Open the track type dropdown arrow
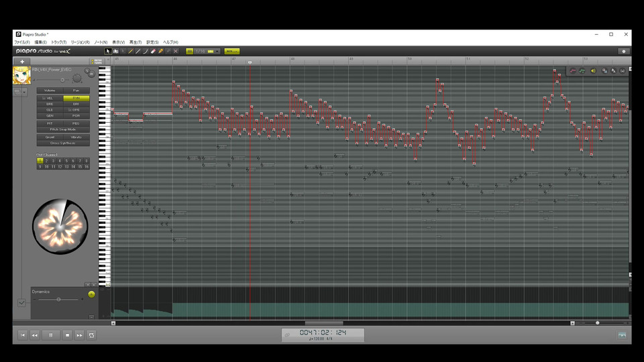The image size is (644, 362). tap(24, 93)
